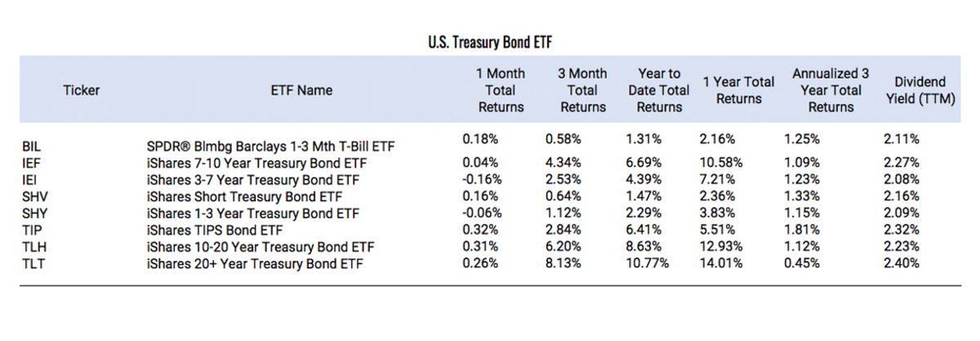
Task: Click the BIL ticker symbol
Action: tap(31, 147)
